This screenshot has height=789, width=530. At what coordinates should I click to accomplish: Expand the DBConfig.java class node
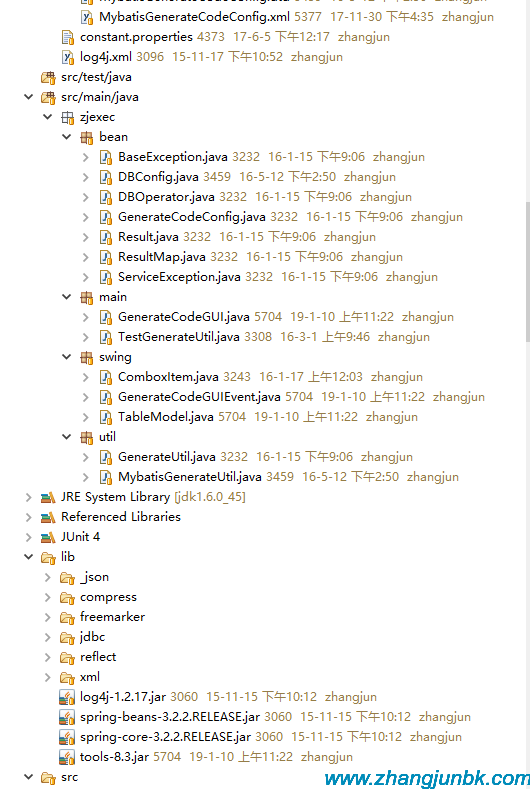(86, 177)
